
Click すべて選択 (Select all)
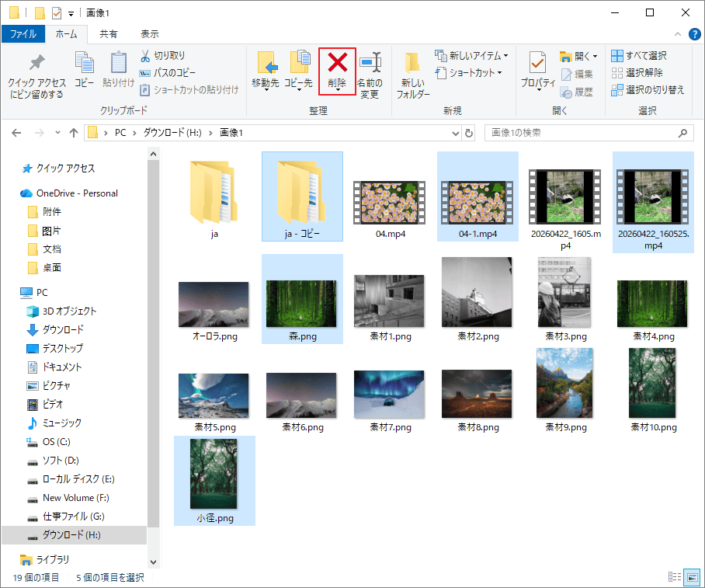[x=639, y=55]
